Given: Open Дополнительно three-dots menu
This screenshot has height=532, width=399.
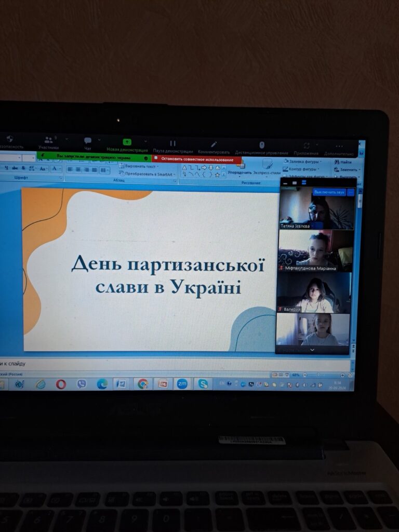Looking at the screenshot, I should tap(339, 149).
